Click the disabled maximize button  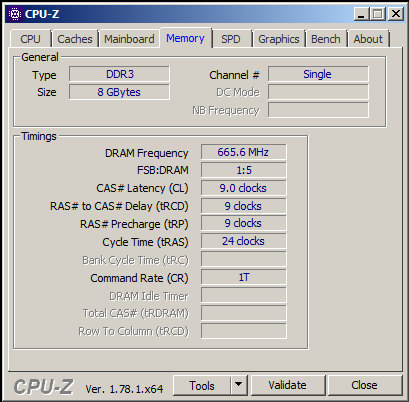click(x=378, y=14)
